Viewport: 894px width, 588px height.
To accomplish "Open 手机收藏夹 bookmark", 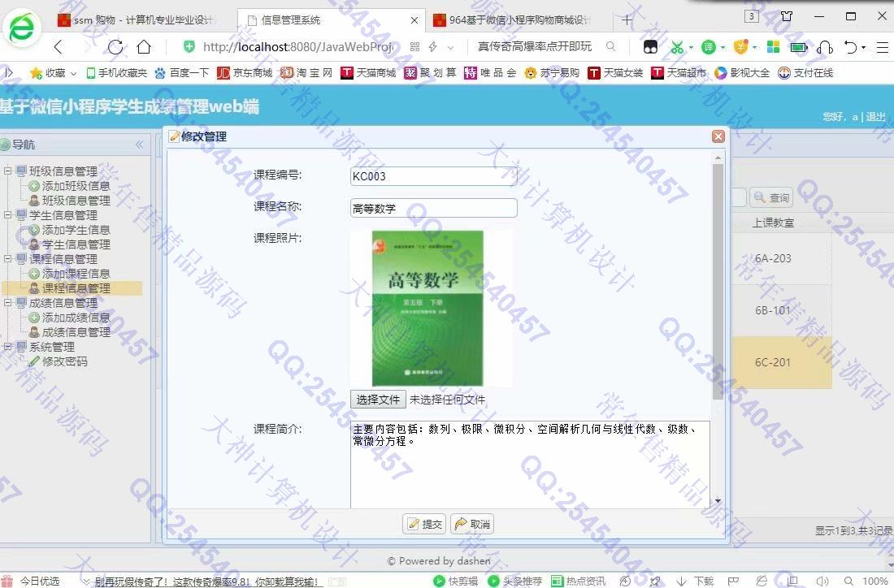I will [x=116, y=73].
